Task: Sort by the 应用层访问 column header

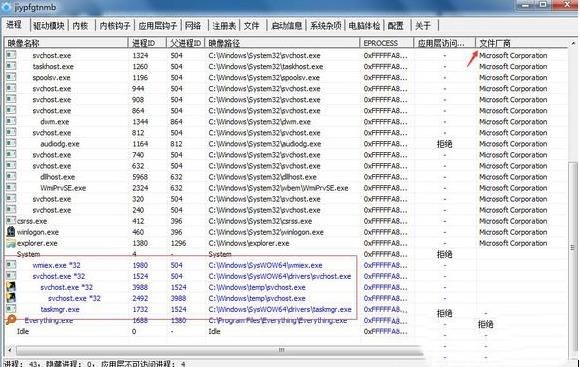Action: tap(445, 43)
